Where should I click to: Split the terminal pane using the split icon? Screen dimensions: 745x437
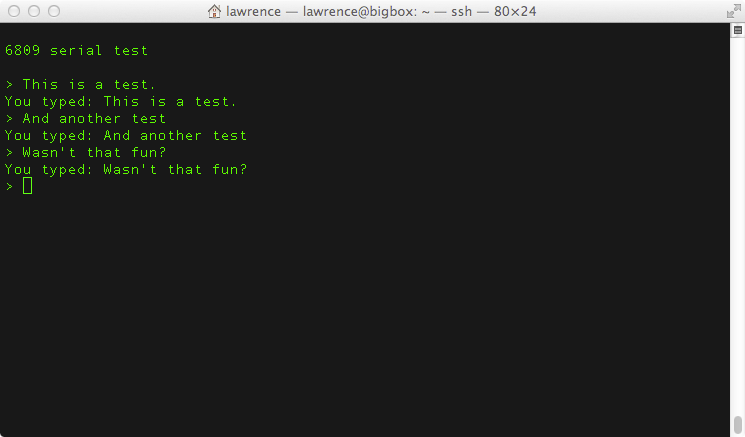pyautogui.click(x=737, y=30)
